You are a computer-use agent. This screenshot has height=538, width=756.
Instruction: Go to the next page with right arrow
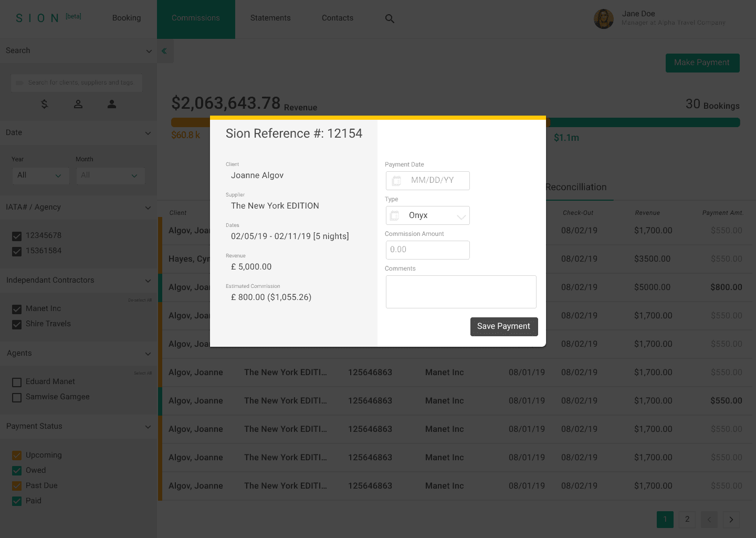click(x=731, y=520)
